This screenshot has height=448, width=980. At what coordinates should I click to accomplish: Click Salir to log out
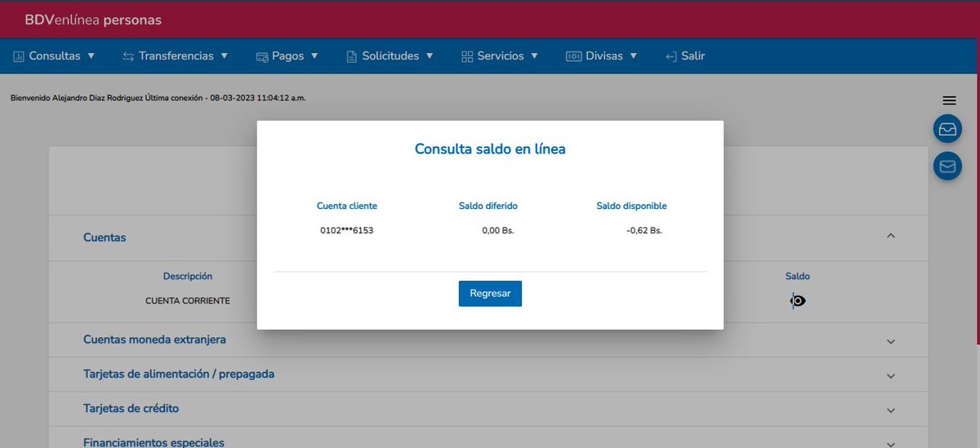[x=693, y=56]
